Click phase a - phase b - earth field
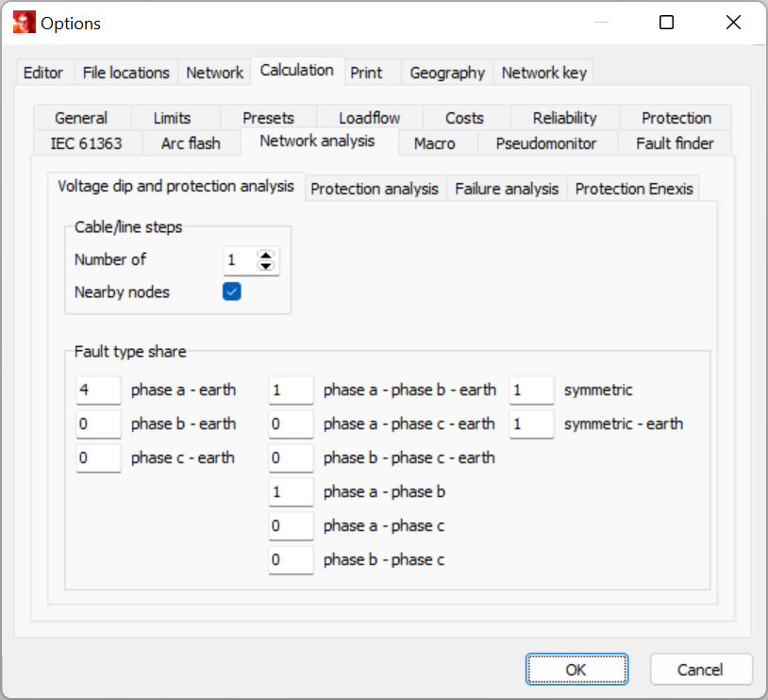Image resolution: width=768 pixels, height=700 pixels. tap(291, 390)
